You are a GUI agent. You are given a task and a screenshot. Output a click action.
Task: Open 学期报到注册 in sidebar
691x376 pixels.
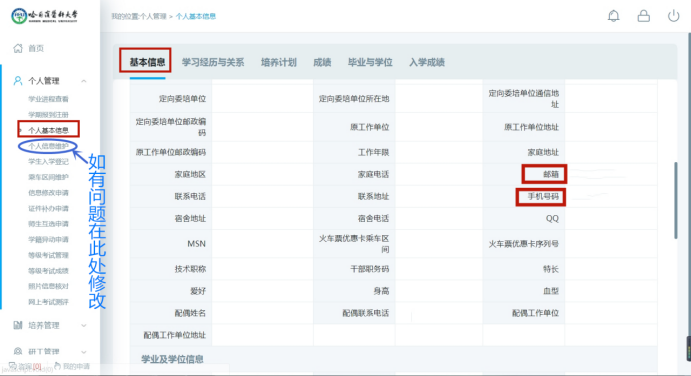click(48, 115)
